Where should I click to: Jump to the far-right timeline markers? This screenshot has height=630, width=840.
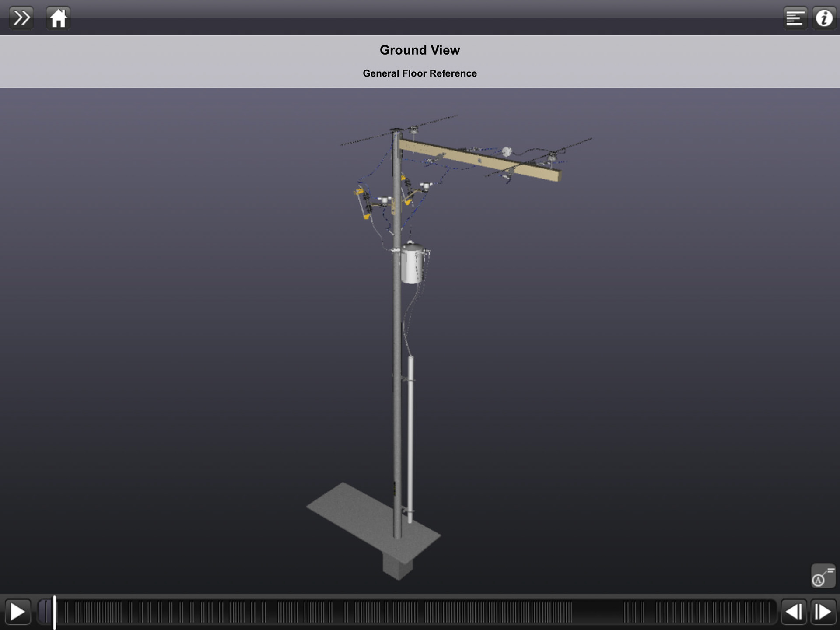click(713, 612)
